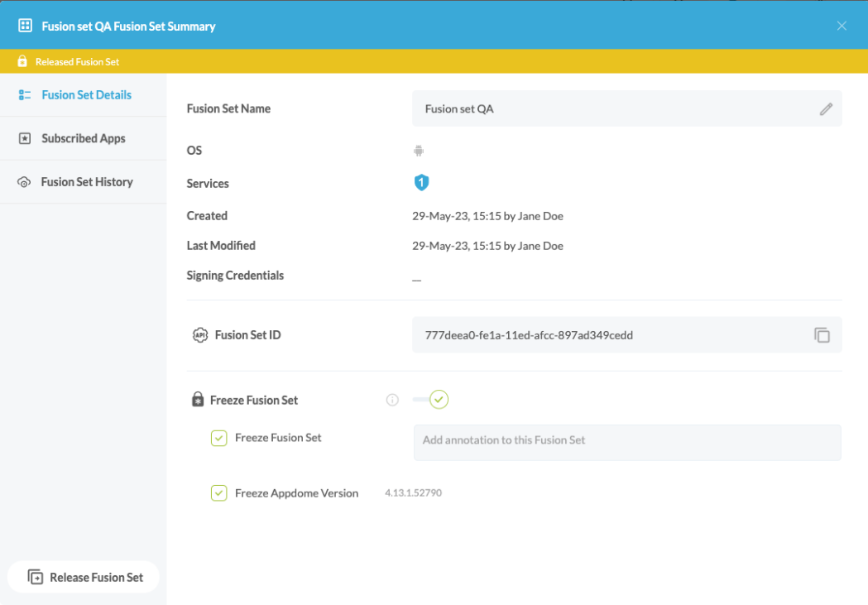
Task: Click the annotation input field
Action: coord(626,442)
